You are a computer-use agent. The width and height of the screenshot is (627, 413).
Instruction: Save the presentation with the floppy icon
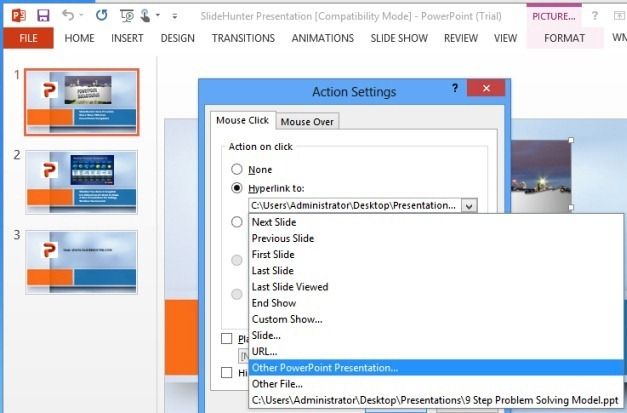click(43, 16)
